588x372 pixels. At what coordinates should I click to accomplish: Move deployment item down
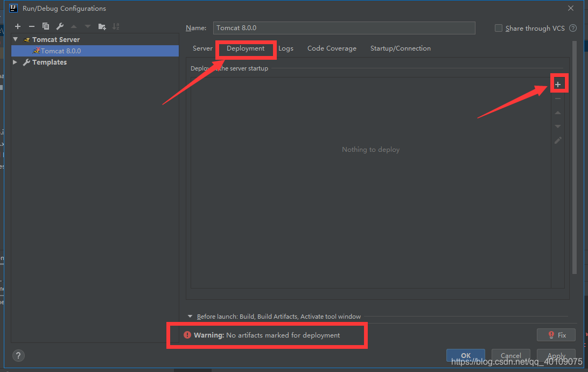[x=558, y=127]
